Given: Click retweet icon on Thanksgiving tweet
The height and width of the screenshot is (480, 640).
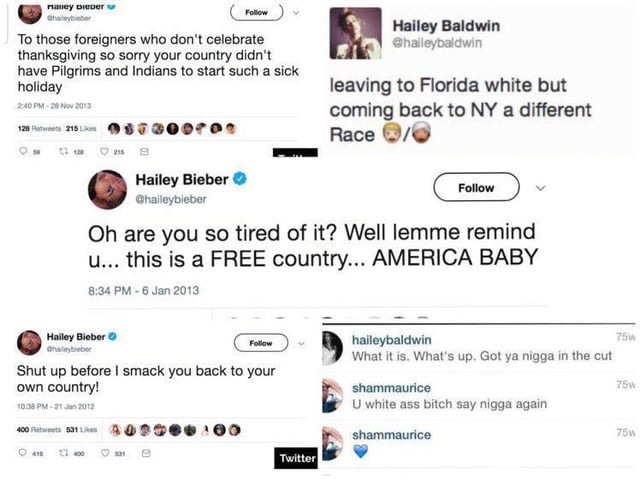Looking at the screenshot, I should 64,151.
